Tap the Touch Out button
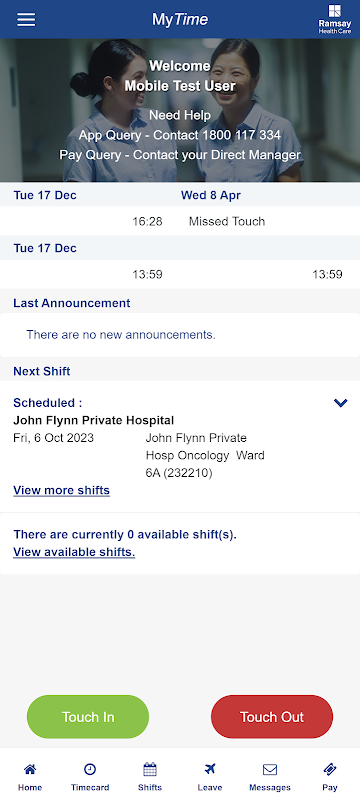This screenshot has height=800, width=360. (272, 716)
